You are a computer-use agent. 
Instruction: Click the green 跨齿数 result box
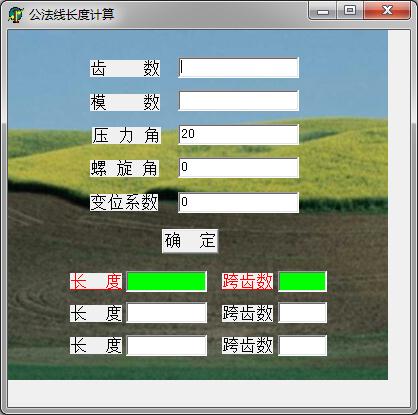coord(302,281)
